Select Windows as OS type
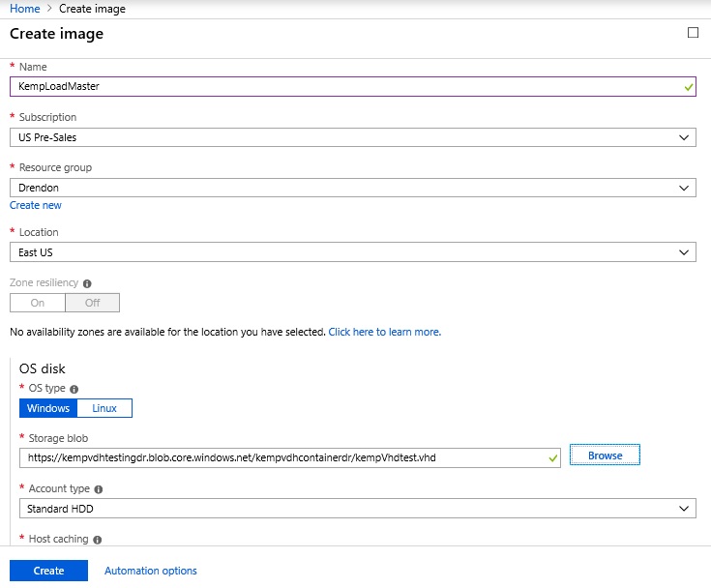The image size is (711, 588). [x=48, y=408]
